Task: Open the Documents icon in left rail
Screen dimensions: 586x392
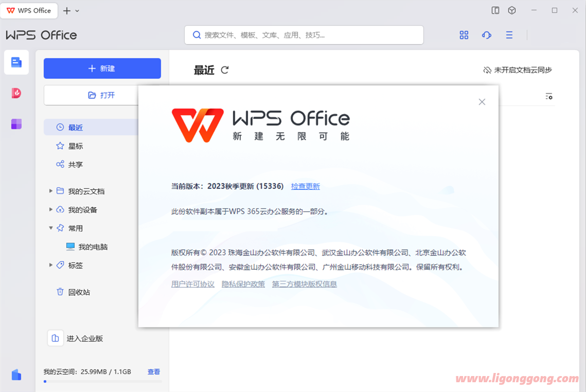Action: click(x=16, y=62)
